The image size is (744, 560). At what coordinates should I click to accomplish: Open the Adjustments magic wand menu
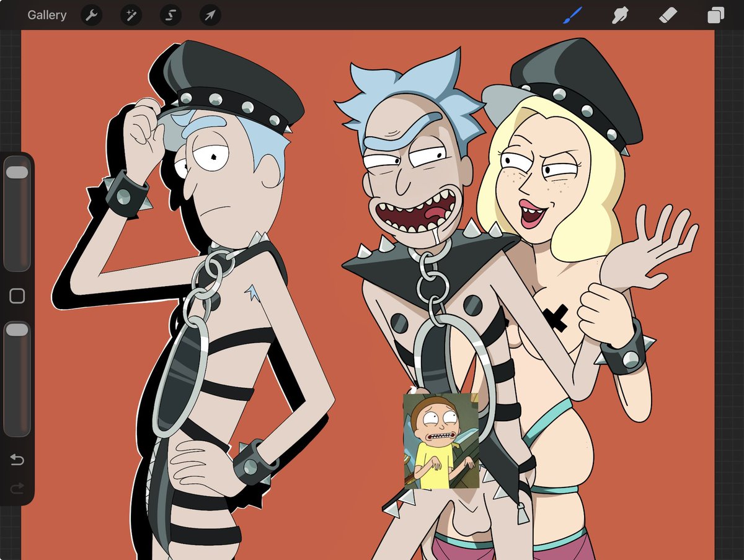click(x=131, y=15)
